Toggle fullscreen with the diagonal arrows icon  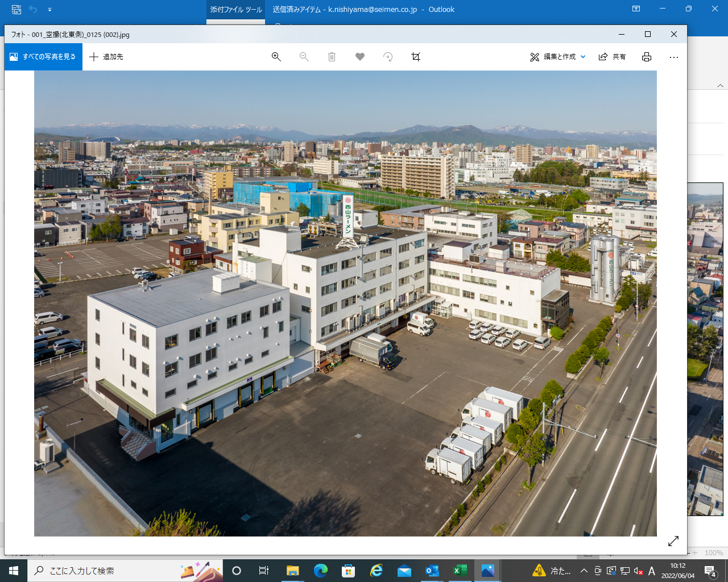673,541
